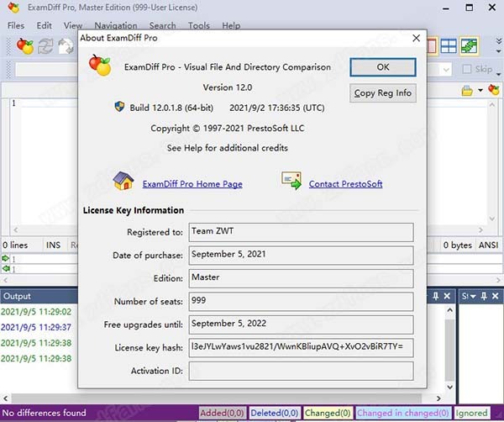Click the Output panel title tab
Screen dimensions: 504x422
click(17, 296)
